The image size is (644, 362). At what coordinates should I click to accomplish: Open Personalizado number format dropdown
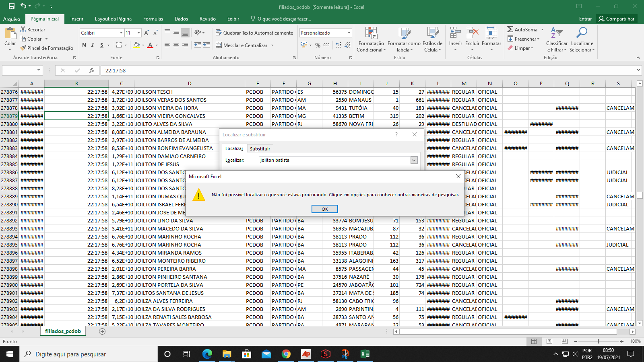tap(349, 33)
